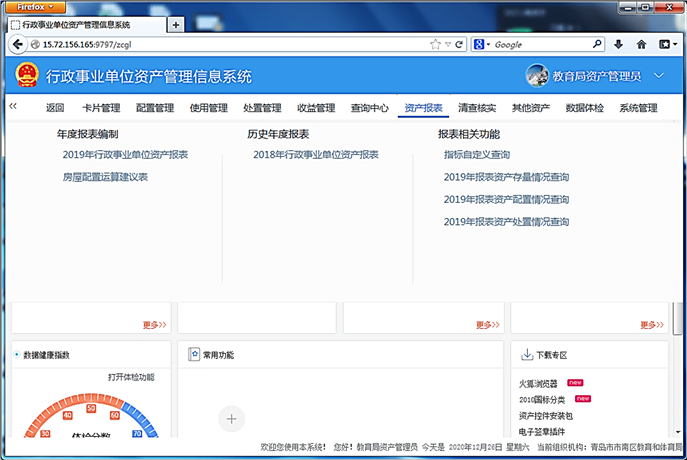The image size is (687, 460).
Task: Collapse the menu with the double-chevron icon
Action: tap(13, 106)
